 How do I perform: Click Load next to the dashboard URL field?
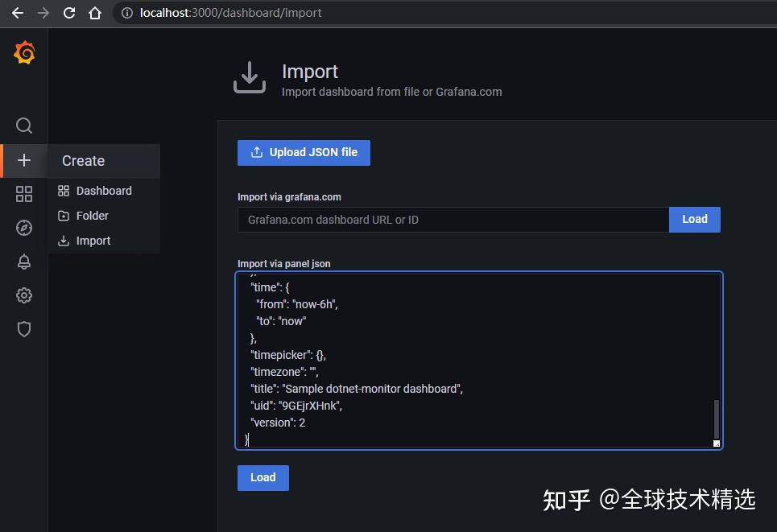click(694, 219)
